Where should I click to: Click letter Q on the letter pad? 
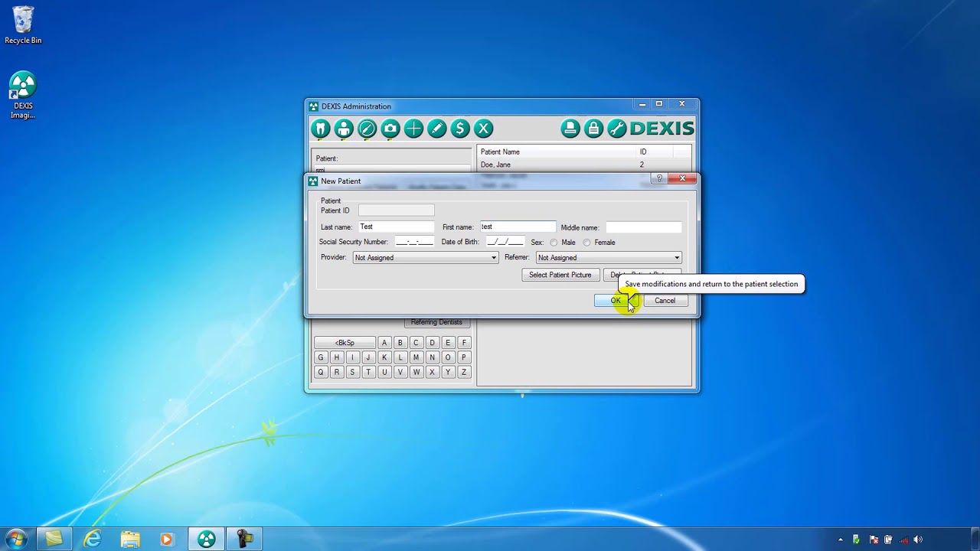[x=321, y=372]
